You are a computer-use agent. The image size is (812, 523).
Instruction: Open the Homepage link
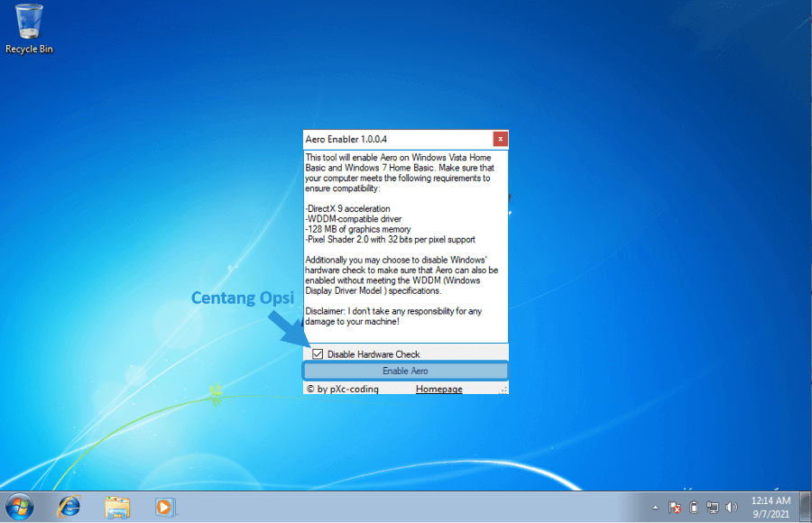tap(438, 389)
